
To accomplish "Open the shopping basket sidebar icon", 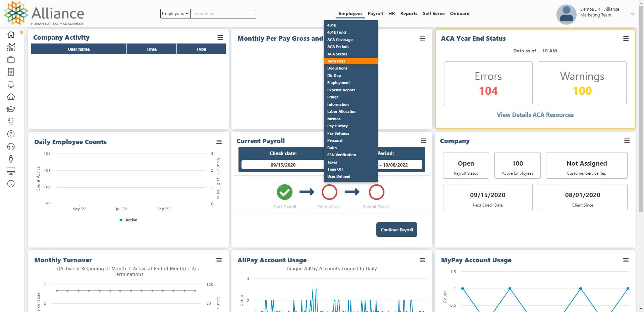I will (11, 97).
